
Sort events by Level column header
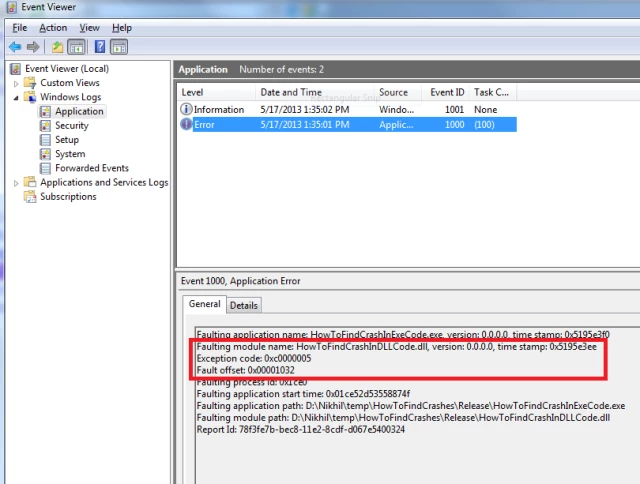(x=216, y=92)
